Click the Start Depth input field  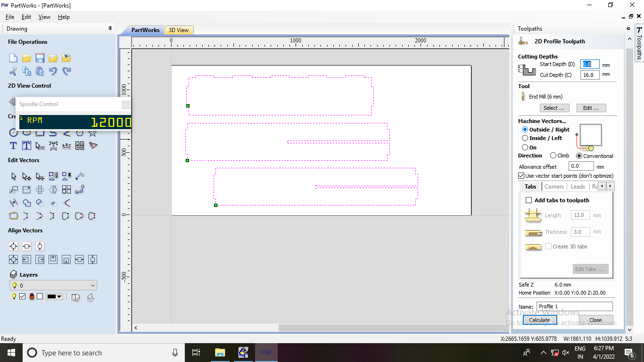coord(590,64)
